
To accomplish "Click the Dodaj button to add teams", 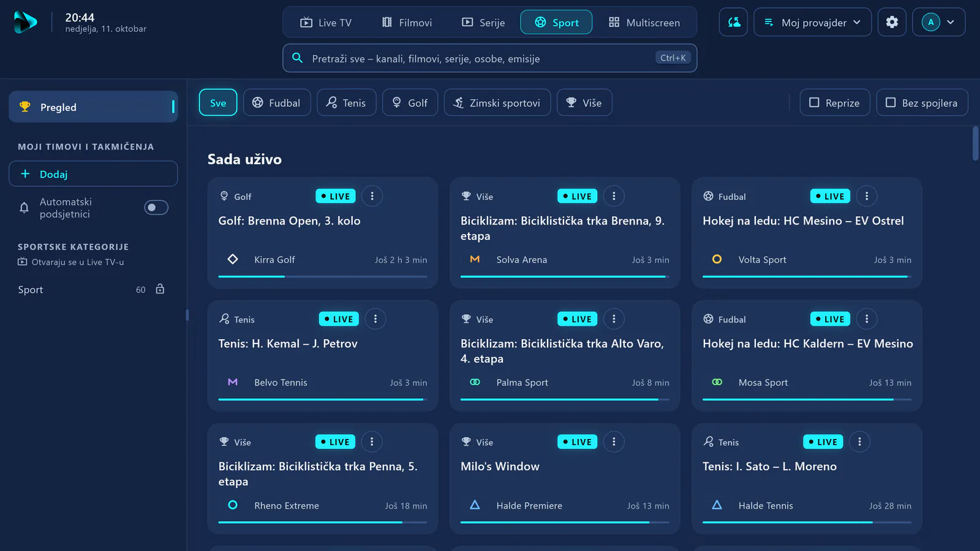I will point(93,174).
